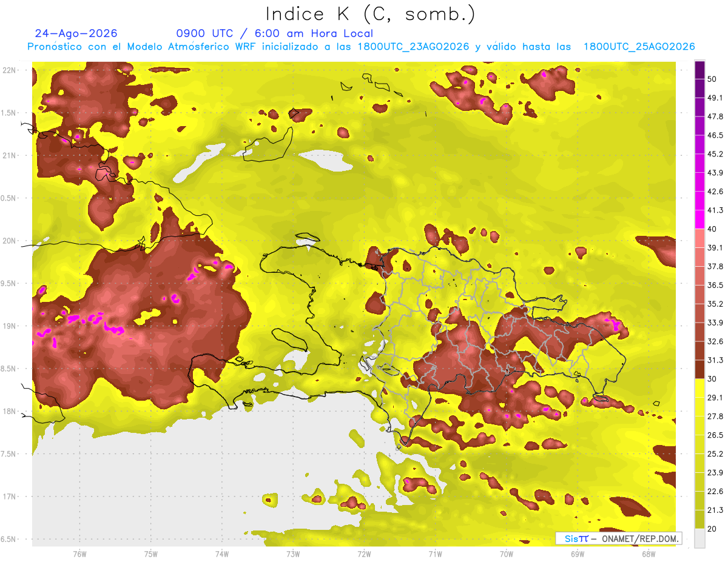Select the "36.5" color scale value
This screenshot has width=728, height=562.
pos(715,285)
